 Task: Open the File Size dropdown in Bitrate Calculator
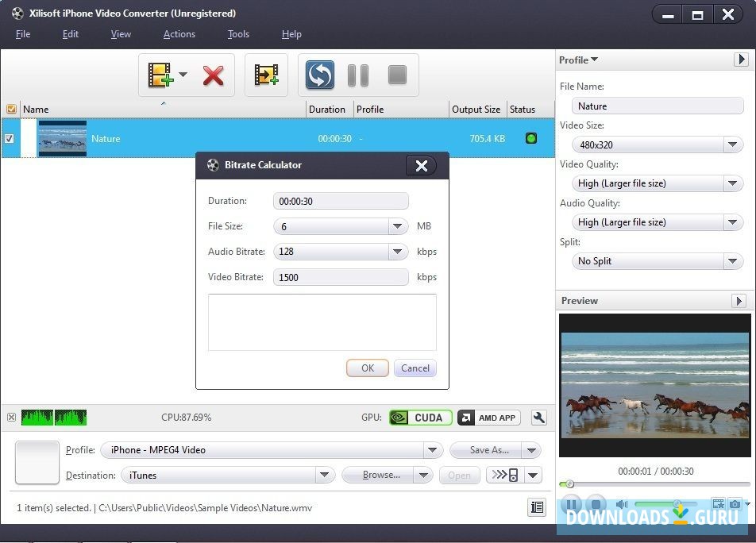397,226
